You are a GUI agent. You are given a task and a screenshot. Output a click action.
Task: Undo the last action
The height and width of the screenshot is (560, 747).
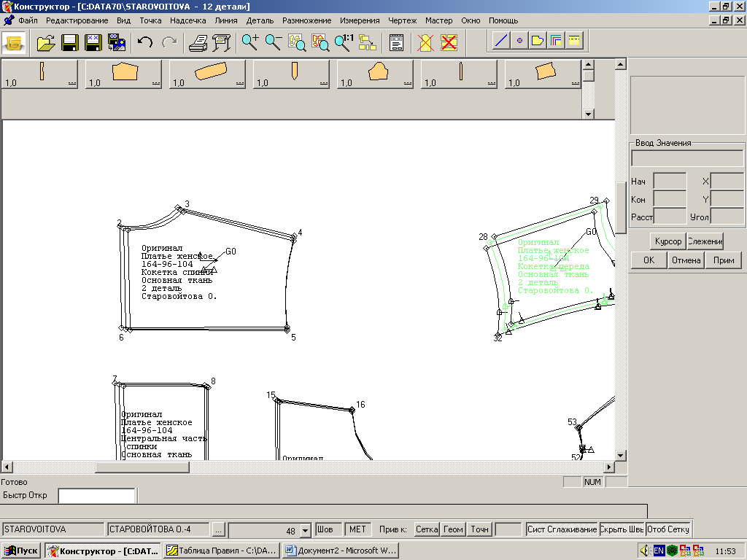[145, 43]
